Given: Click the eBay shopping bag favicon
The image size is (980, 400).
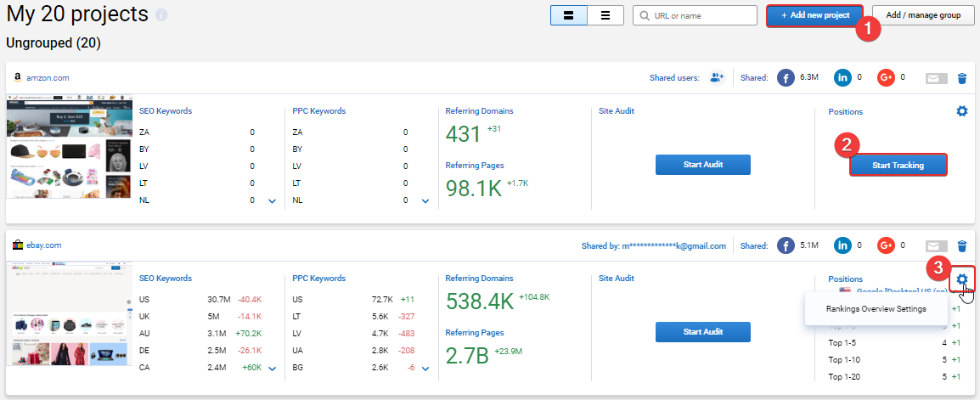Looking at the screenshot, I should [18, 245].
